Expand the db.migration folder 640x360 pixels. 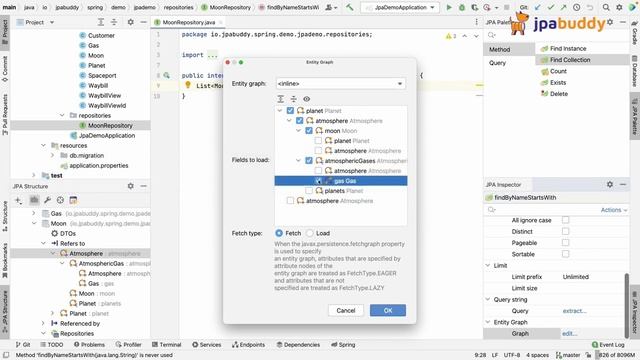(52, 156)
